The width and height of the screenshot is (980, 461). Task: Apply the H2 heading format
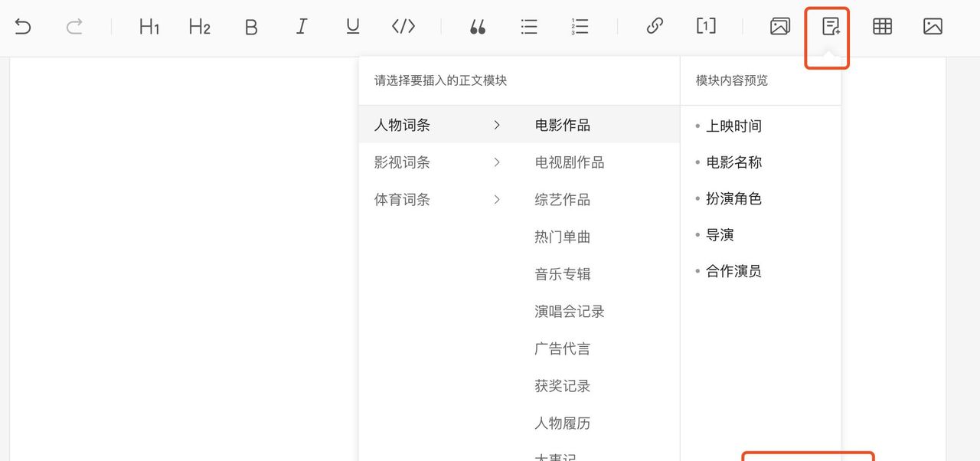[x=198, y=25]
